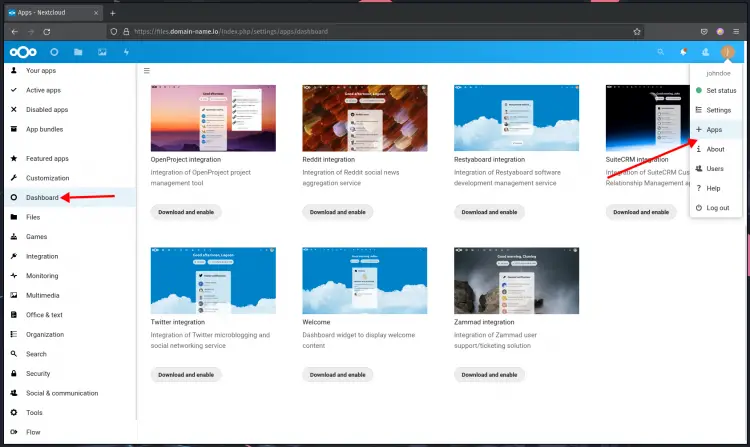Click the Zammad integration title text
The image size is (750, 447).
484,322
